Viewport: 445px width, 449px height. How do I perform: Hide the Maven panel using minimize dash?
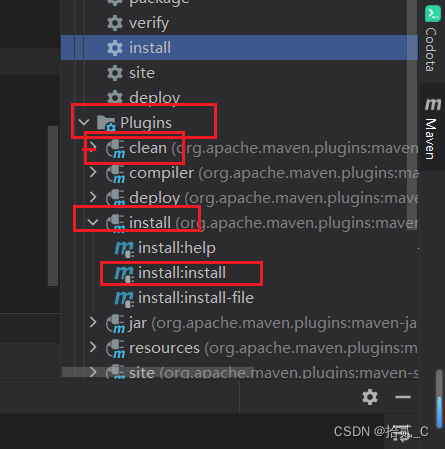pos(403,397)
